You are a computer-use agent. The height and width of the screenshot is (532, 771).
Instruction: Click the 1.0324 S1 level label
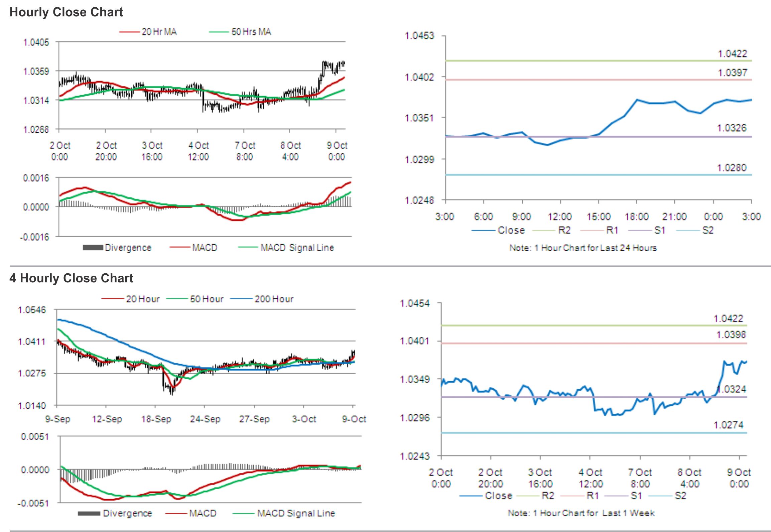pos(732,389)
